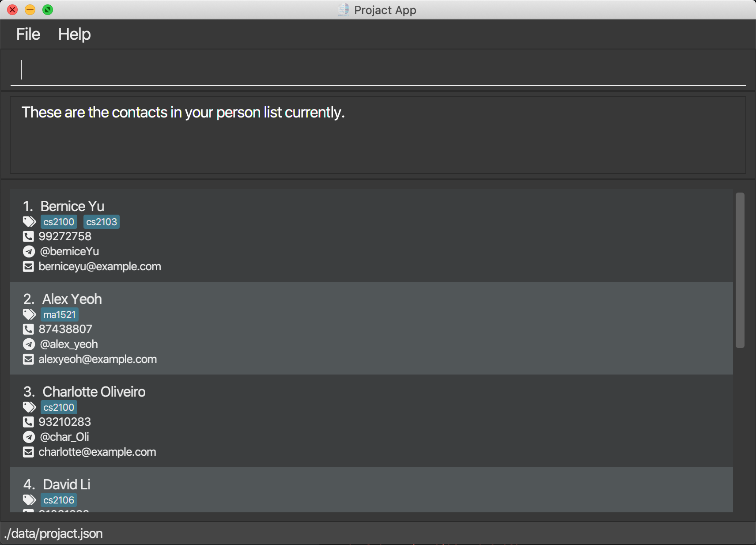Click Charlotte Oliveiro's cs2100 tag

(59, 407)
